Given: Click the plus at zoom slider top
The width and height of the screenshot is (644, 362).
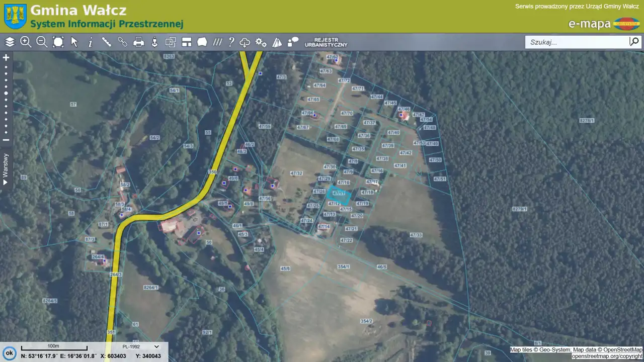Looking at the screenshot, I should [x=6, y=58].
